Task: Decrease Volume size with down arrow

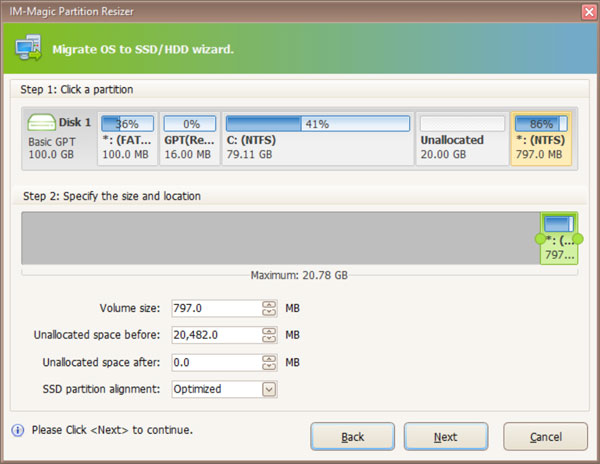Action: pyautogui.click(x=269, y=312)
